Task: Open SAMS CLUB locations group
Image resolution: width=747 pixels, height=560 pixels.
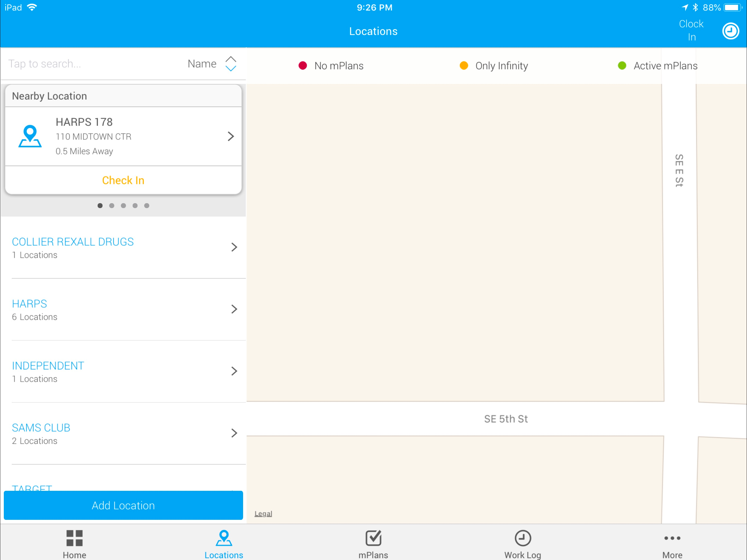Action: pyautogui.click(x=123, y=433)
